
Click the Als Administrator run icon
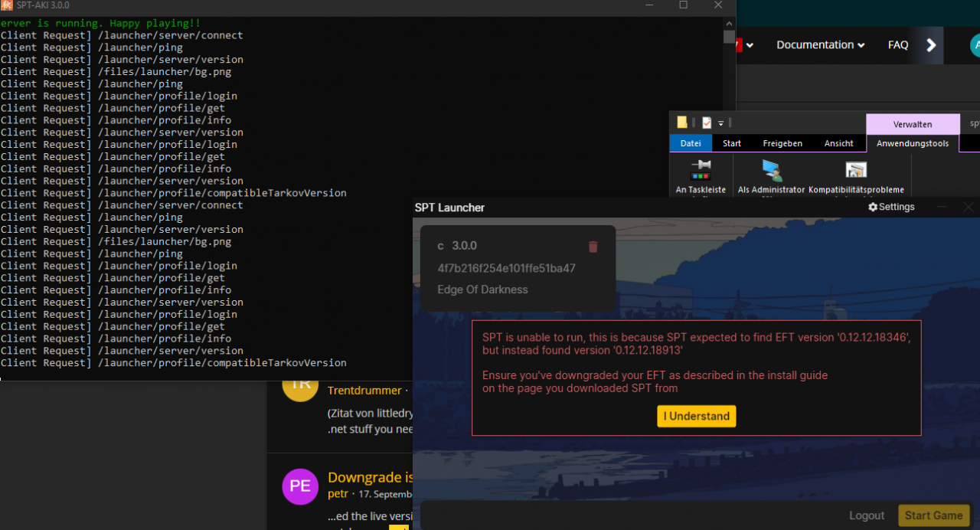772,170
